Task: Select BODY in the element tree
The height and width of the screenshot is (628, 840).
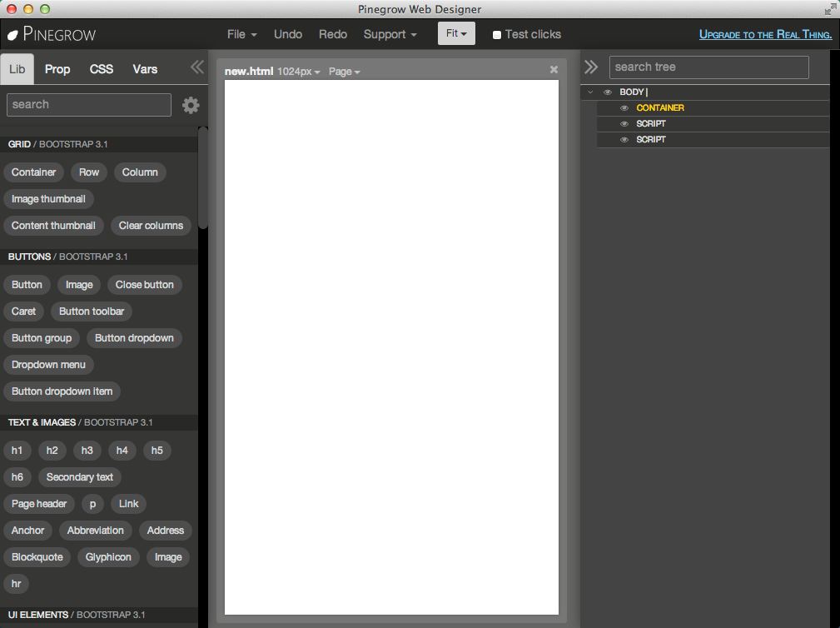Action: pyautogui.click(x=632, y=92)
